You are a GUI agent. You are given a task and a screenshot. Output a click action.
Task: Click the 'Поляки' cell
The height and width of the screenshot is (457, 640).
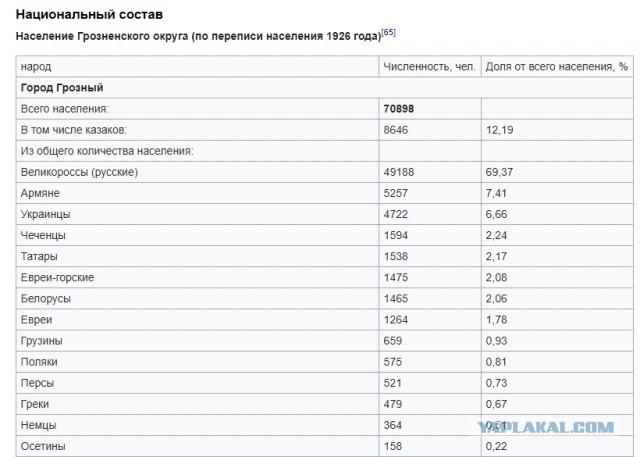(x=197, y=362)
